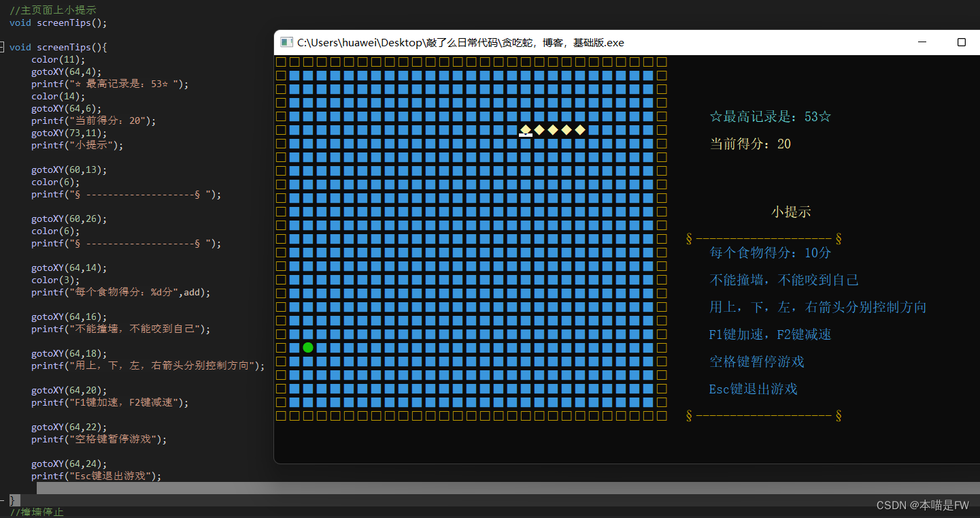Click the console window's application icon

pyautogui.click(x=286, y=42)
